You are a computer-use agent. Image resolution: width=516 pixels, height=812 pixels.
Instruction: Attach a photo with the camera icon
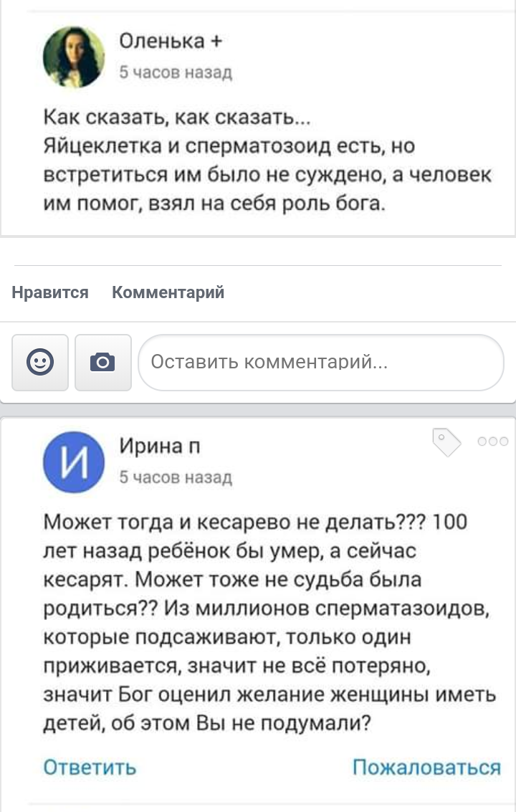click(x=102, y=363)
